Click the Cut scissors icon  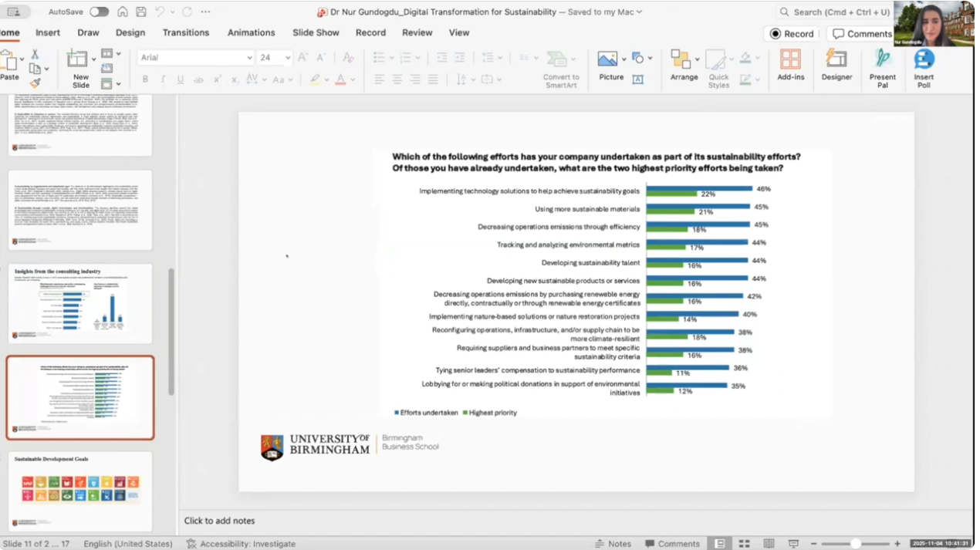35,55
